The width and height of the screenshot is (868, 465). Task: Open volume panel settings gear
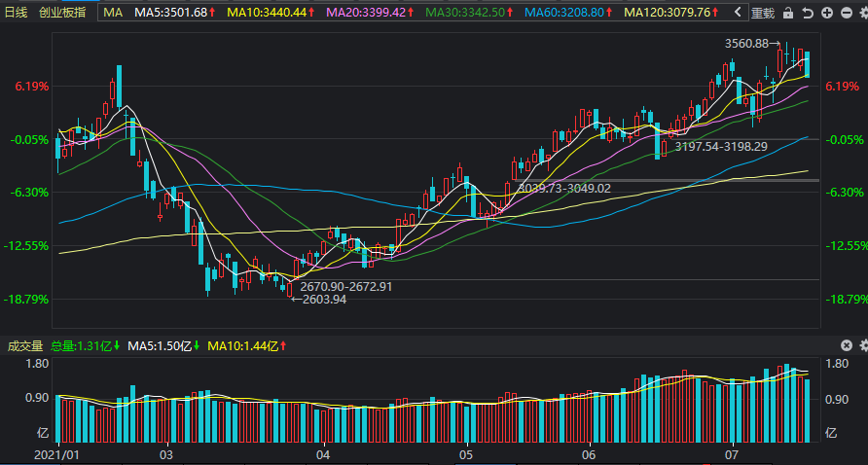pos(864,345)
